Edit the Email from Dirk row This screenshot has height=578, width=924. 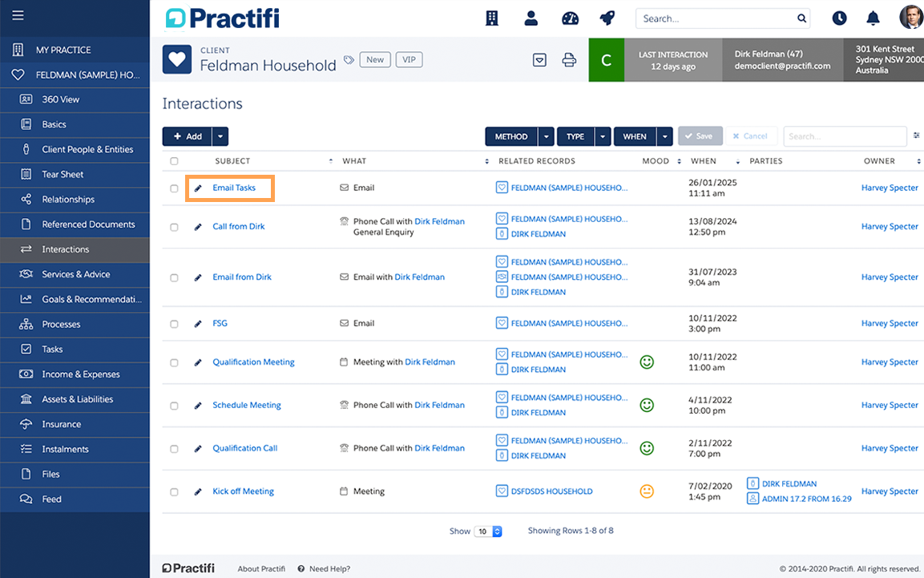[x=198, y=277]
